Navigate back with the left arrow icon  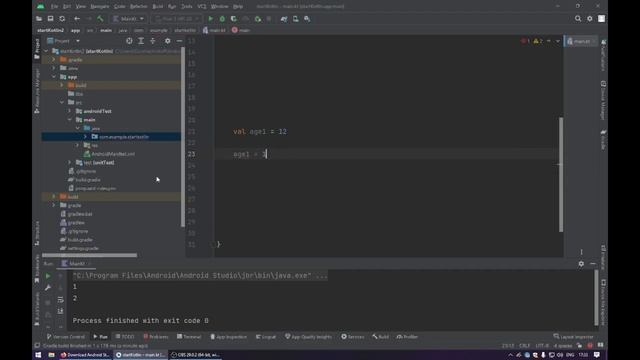click(77, 19)
